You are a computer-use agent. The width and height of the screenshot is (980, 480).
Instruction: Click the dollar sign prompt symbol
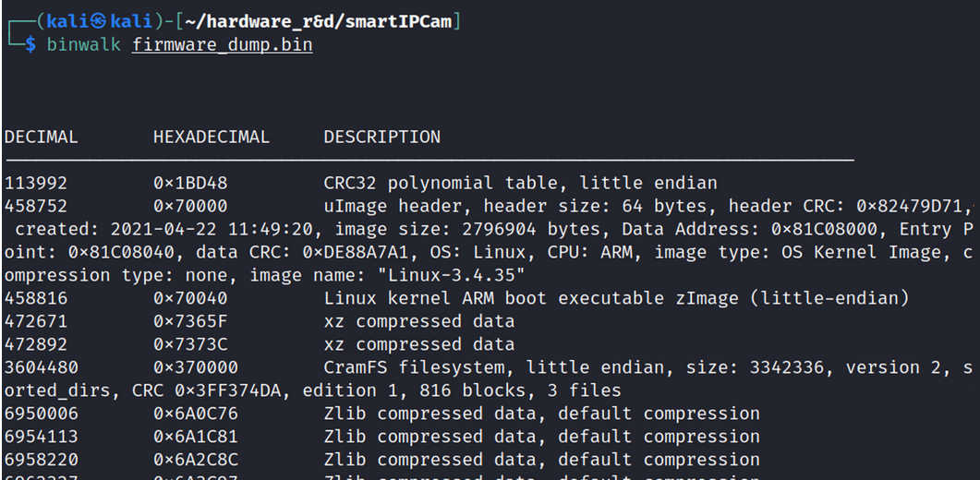[30, 44]
